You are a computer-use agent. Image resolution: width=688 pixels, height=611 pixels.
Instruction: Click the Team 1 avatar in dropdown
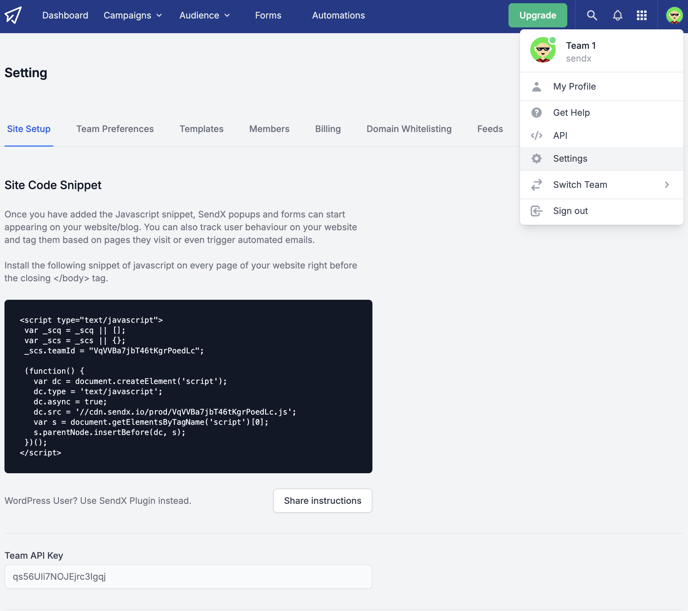(x=543, y=50)
